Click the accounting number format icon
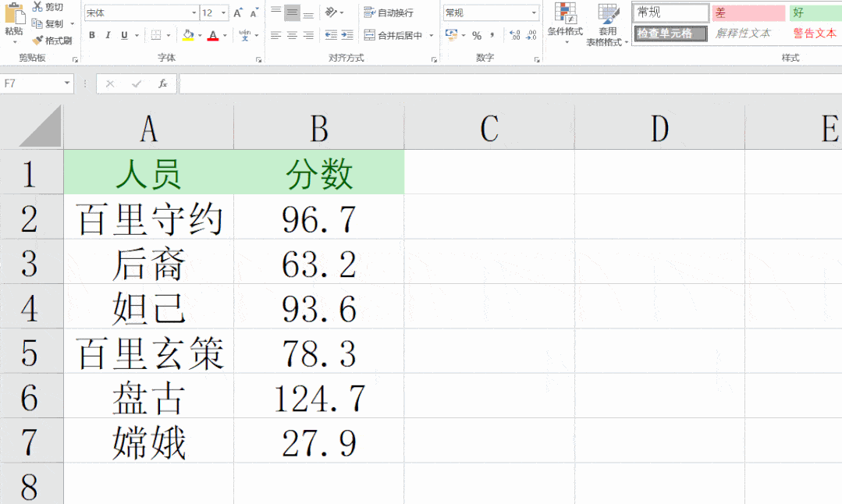Screen dimensions: 842x504 (452, 35)
